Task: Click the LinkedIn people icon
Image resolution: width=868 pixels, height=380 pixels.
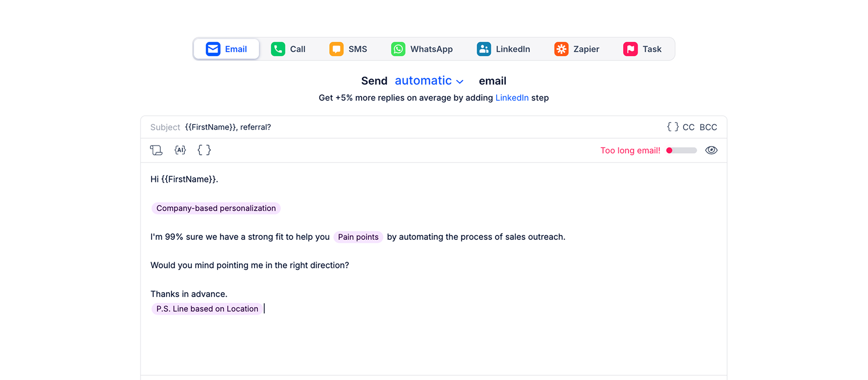Action: click(483, 49)
